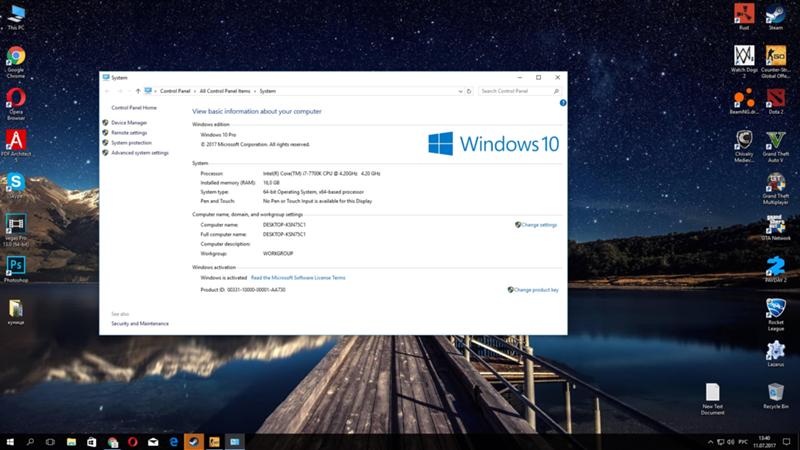The width and height of the screenshot is (800, 450).
Task: Click the up arrow navigation button
Action: (138, 91)
